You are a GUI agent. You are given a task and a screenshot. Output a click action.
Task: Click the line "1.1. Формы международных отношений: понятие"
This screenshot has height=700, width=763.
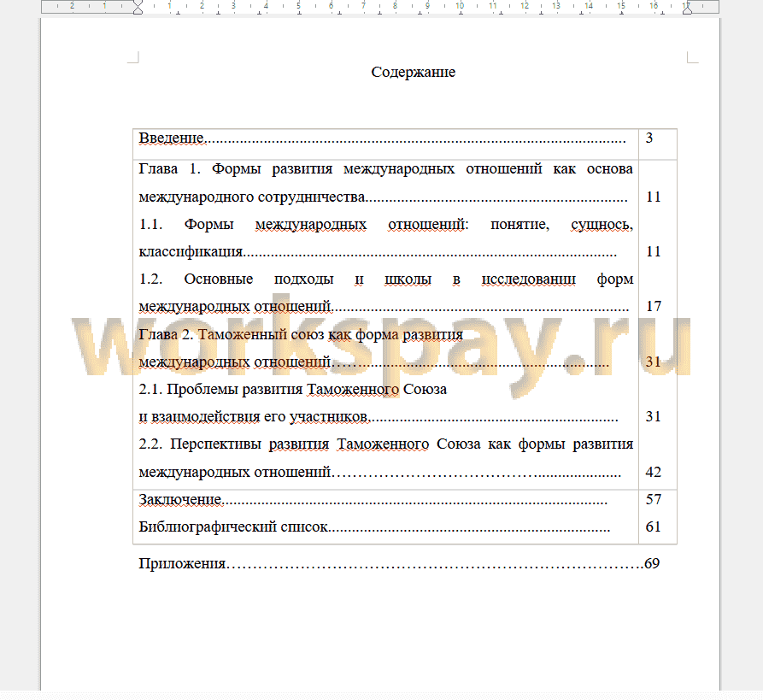[x=385, y=224]
